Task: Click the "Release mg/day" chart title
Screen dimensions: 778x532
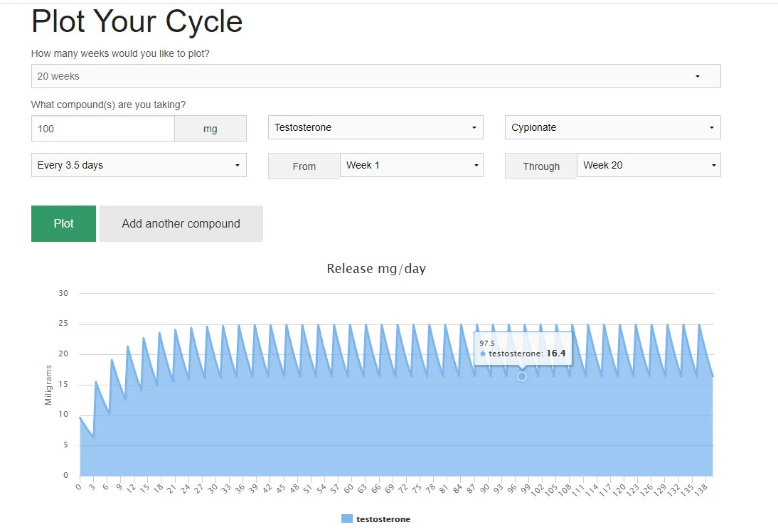Action: pos(376,269)
